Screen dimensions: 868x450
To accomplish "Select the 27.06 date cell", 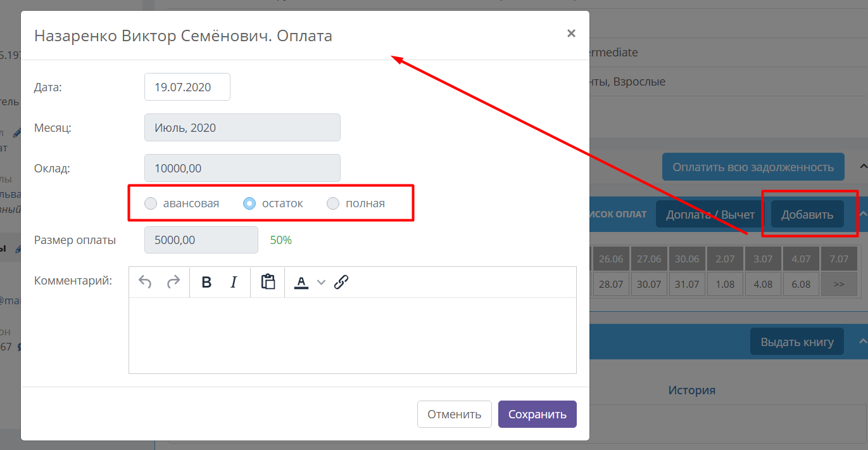I will click(x=649, y=259).
